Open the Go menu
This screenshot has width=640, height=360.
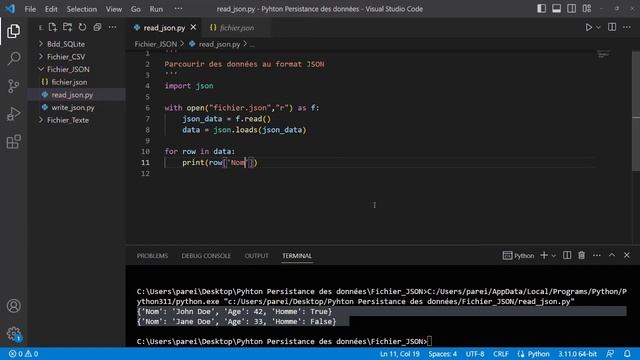pyautogui.click(x=136, y=9)
